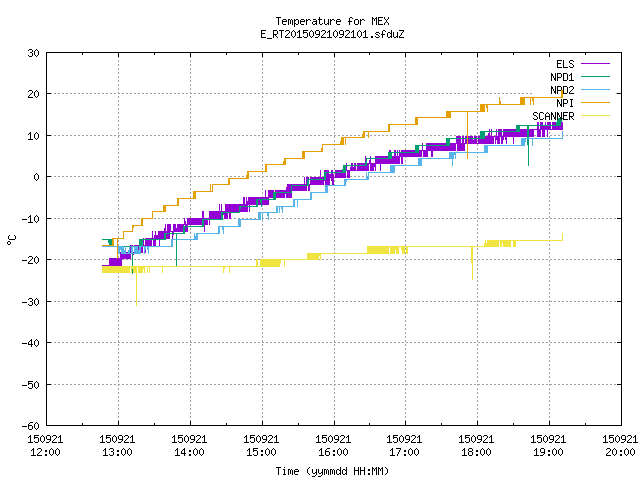
Task: Click the 'Time (yymmdd HH:MM)' axis title
Action: point(332,471)
